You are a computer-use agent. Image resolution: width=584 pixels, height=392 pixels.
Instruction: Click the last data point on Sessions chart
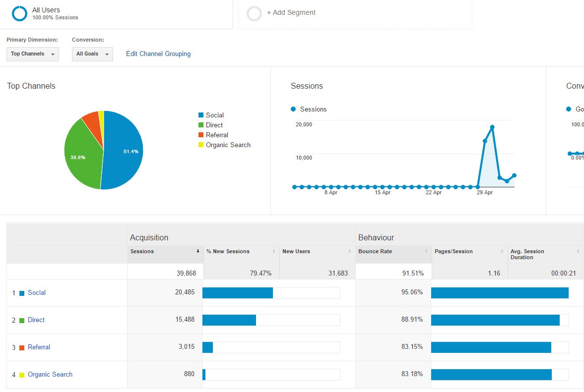coord(514,175)
